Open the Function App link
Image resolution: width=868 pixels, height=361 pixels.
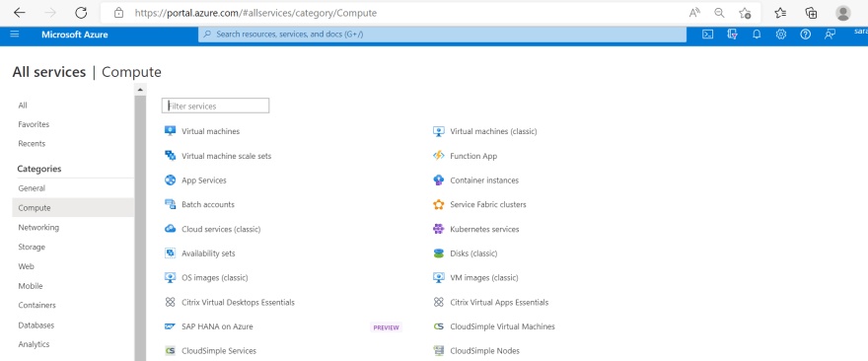[473, 156]
